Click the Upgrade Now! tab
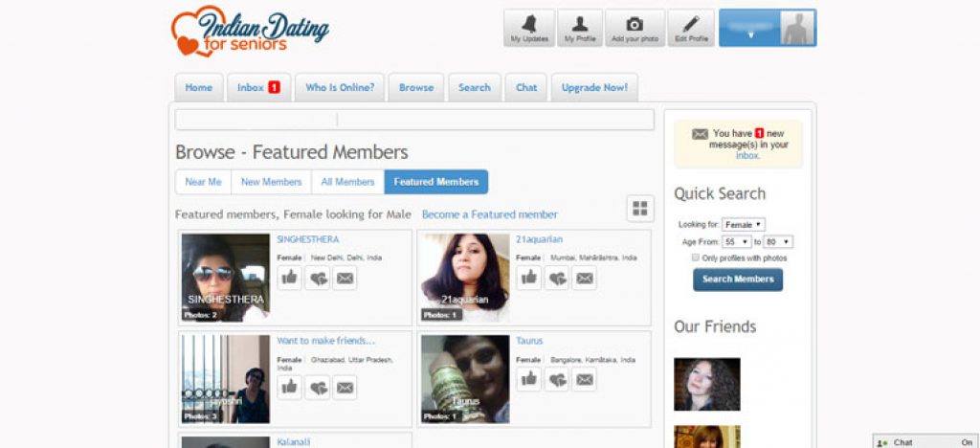This screenshot has width=980, height=448. tap(594, 87)
